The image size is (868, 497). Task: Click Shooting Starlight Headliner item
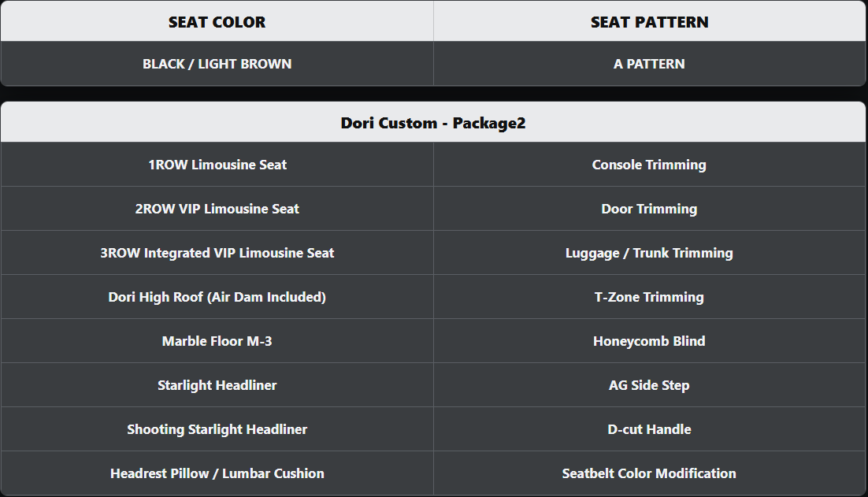tap(217, 429)
